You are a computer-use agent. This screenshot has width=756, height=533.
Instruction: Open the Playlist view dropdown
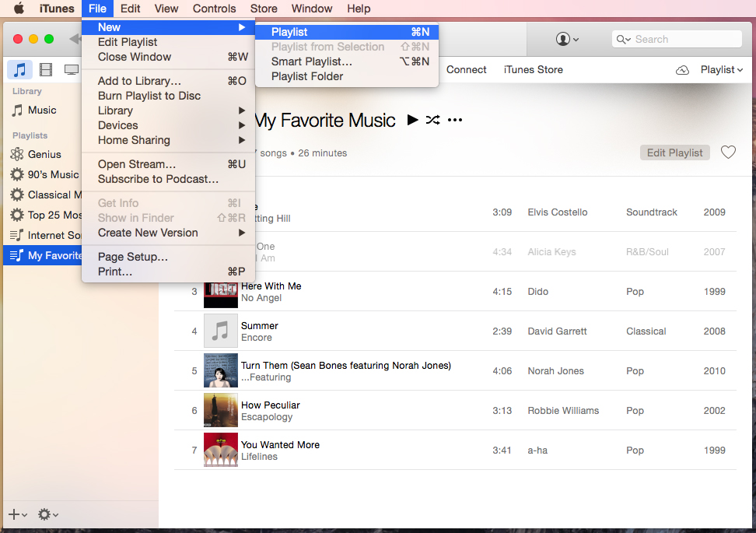(x=721, y=70)
